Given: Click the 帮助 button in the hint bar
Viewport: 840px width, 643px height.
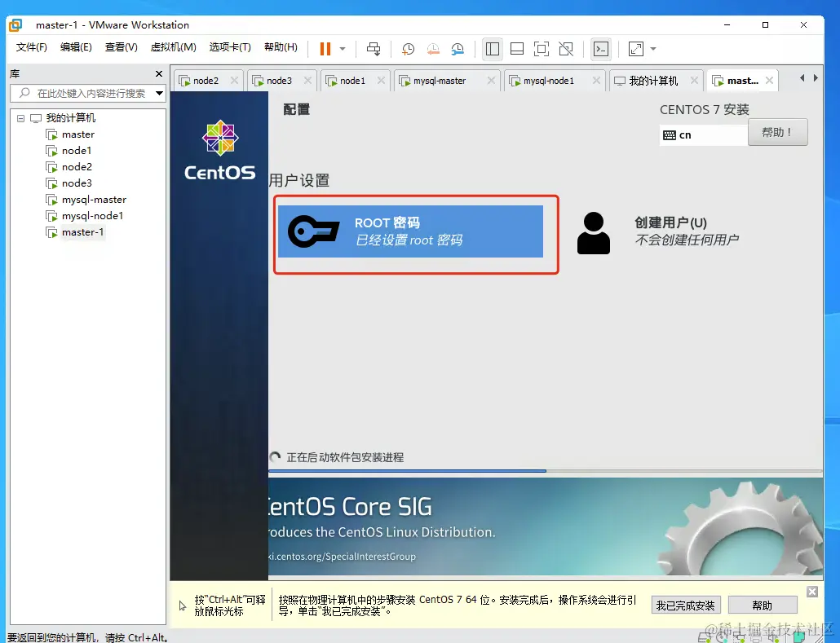Looking at the screenshot, I should coord(763,606).
